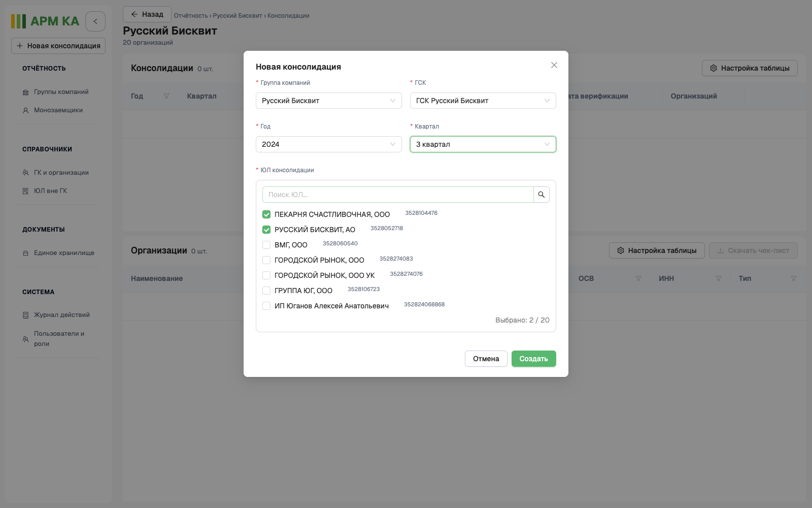Screen dimensions: 812x508
Task: Go to Журнал действий menu item
Action: 61,315
